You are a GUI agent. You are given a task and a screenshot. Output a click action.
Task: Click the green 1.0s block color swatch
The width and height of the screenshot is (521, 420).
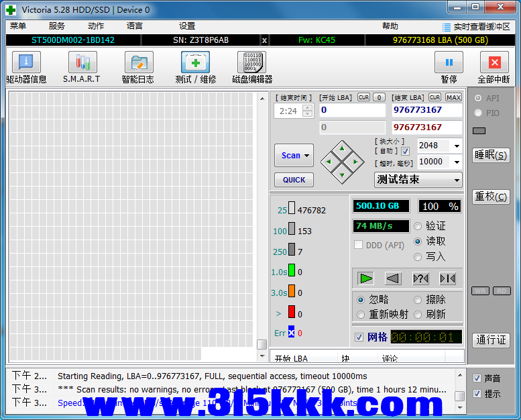click(292, 270)
